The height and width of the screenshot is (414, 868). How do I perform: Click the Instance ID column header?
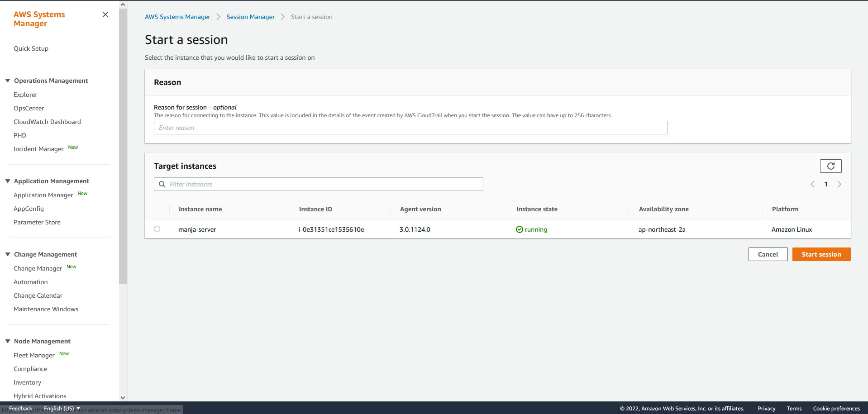[315, 209]
